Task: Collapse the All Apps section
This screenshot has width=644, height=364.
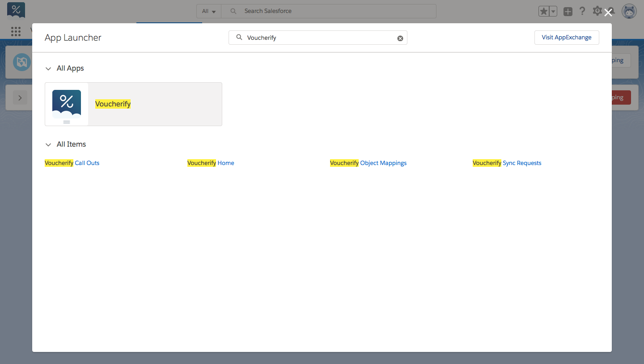Action: click(x=48, y=68)
